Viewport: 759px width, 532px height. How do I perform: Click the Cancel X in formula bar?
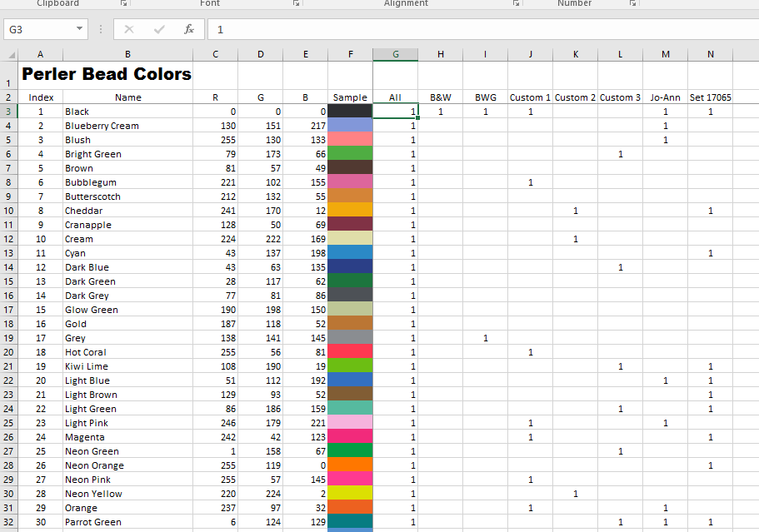pos(129,28)
